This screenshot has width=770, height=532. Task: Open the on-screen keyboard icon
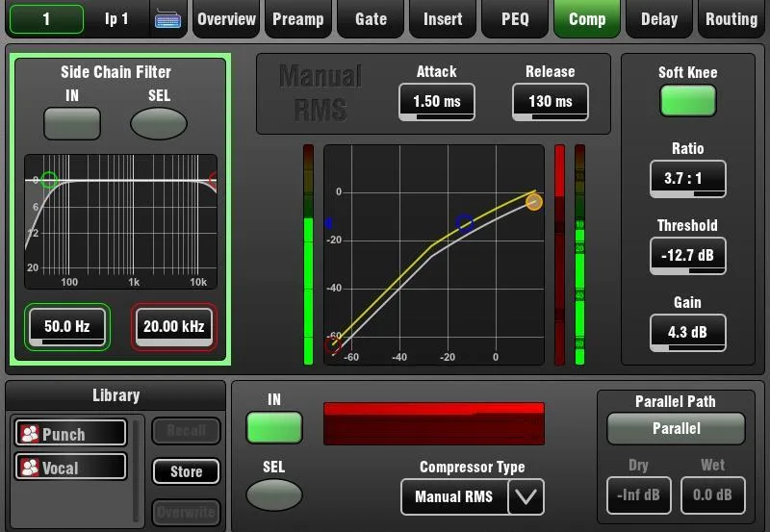(x=167, y=19)
